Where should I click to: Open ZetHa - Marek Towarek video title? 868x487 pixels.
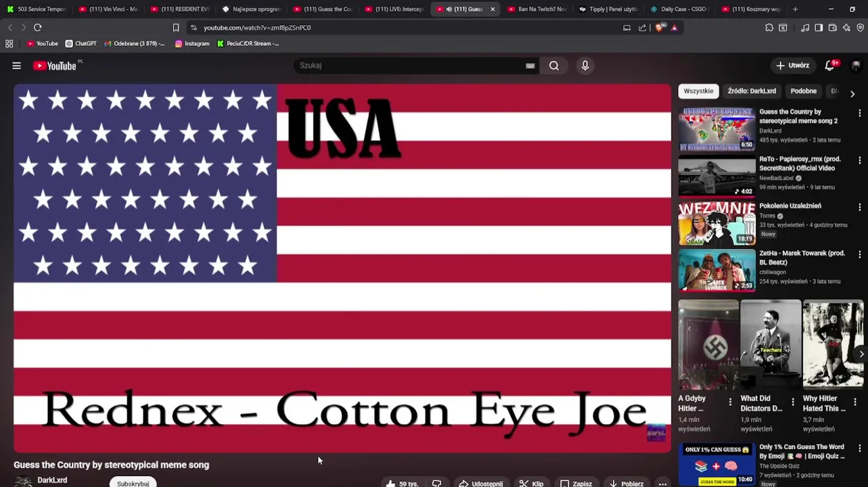[802, 258]
